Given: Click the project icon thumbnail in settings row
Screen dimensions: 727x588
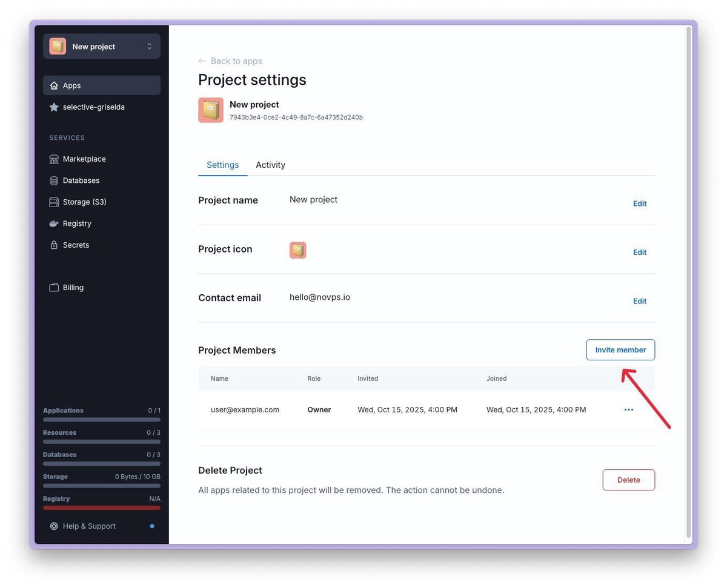Looking at the screenshot, I should 297,250.
